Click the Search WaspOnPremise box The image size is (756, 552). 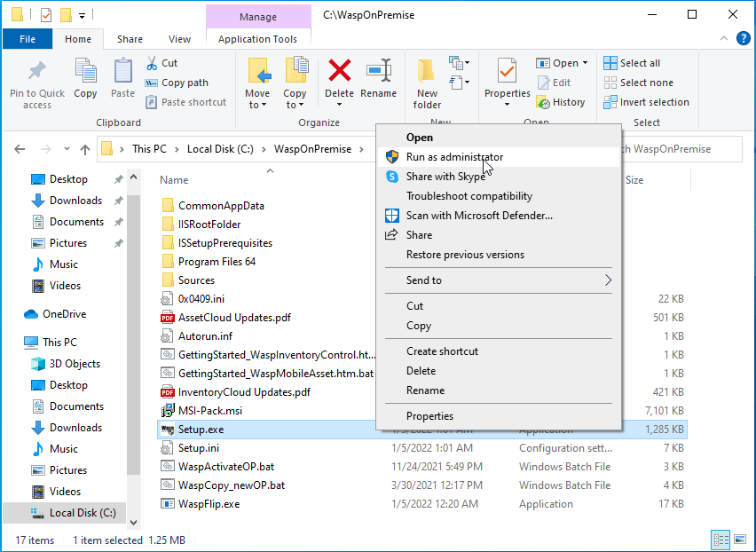681,149
